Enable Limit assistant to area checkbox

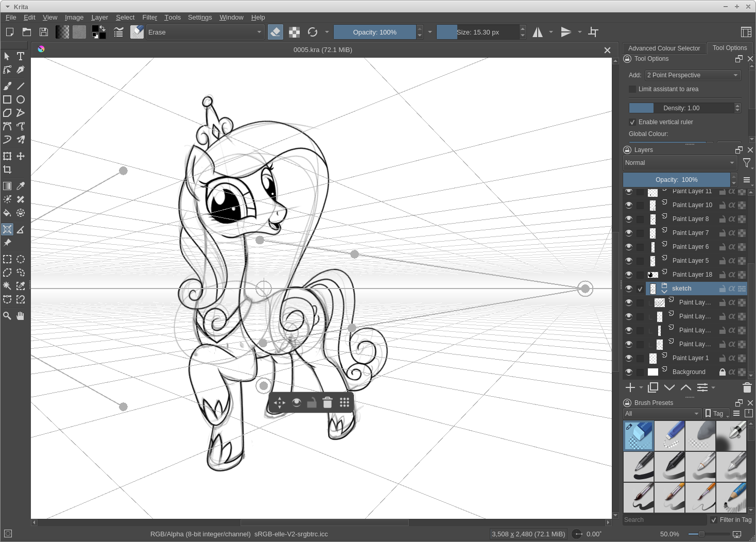(632, 89)
